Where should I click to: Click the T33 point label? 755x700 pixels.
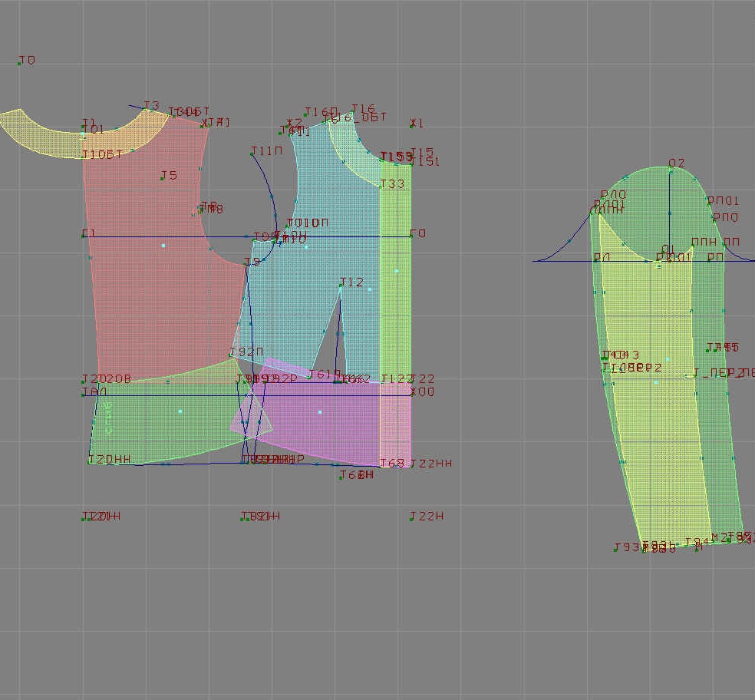point(392,184)
